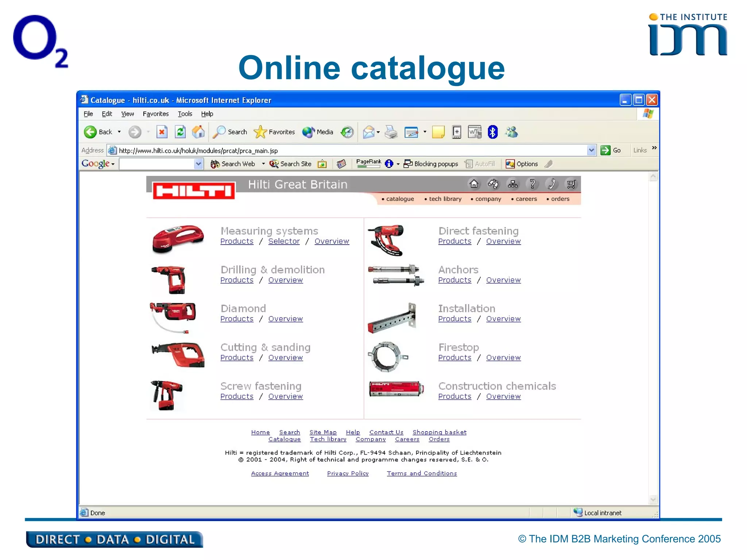Screen dimensions: 747x560
Task: Open the Hilti site map icon
Action: click(x=512, y=184)
